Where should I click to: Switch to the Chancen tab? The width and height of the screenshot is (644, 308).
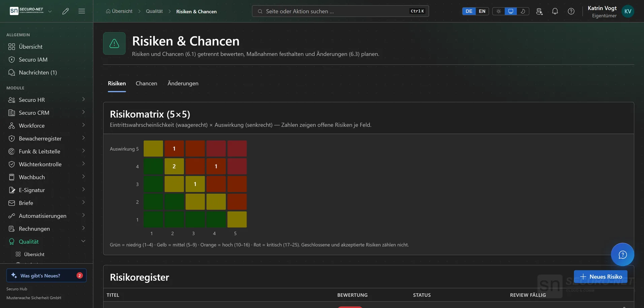tap(146, 83)
